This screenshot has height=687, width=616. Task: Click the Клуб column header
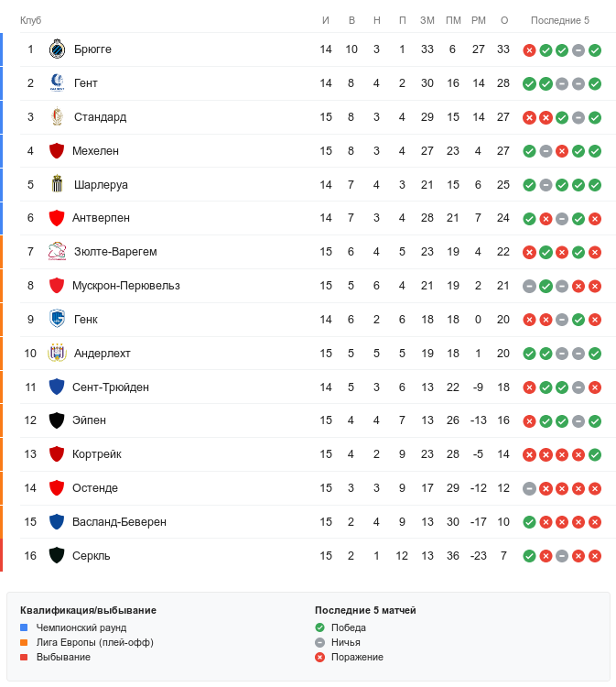(x=30, y=20)
